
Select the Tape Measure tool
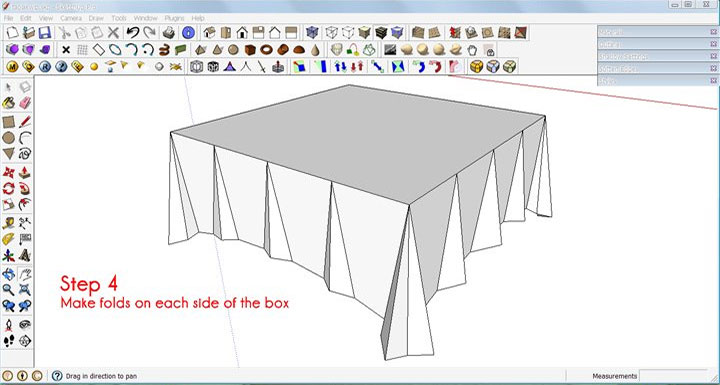point(9,223)
